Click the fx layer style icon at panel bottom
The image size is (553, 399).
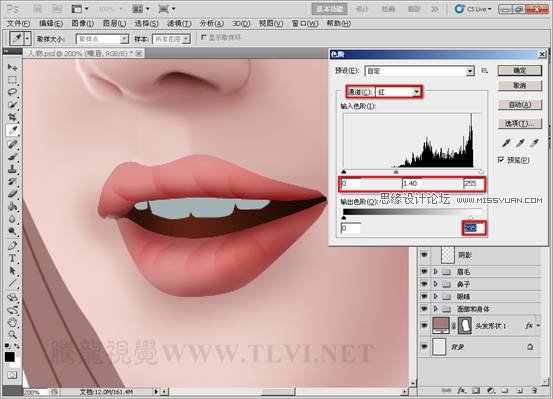pos(461,391)
